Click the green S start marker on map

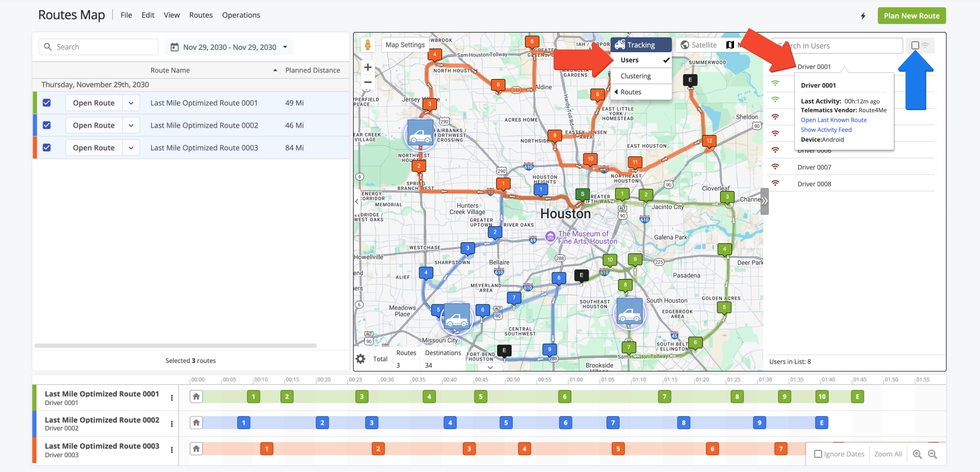pyautogui.click(x=582, y=194)
